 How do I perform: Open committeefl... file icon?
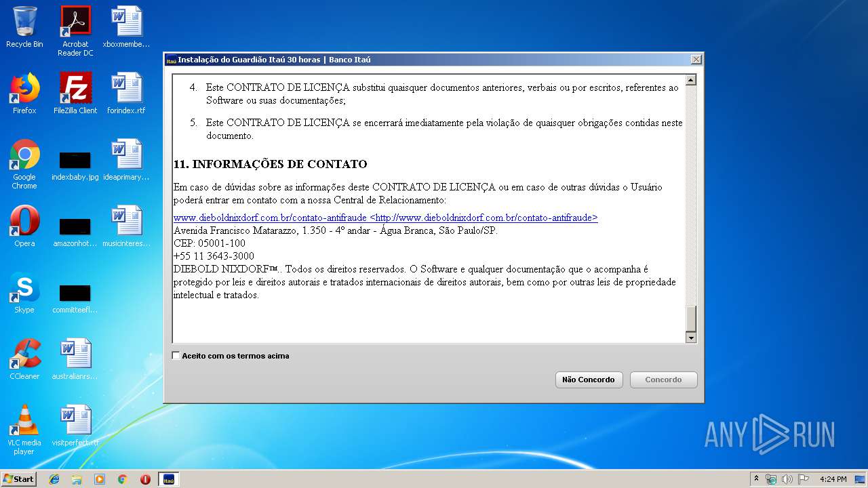[x=75, y=299]
